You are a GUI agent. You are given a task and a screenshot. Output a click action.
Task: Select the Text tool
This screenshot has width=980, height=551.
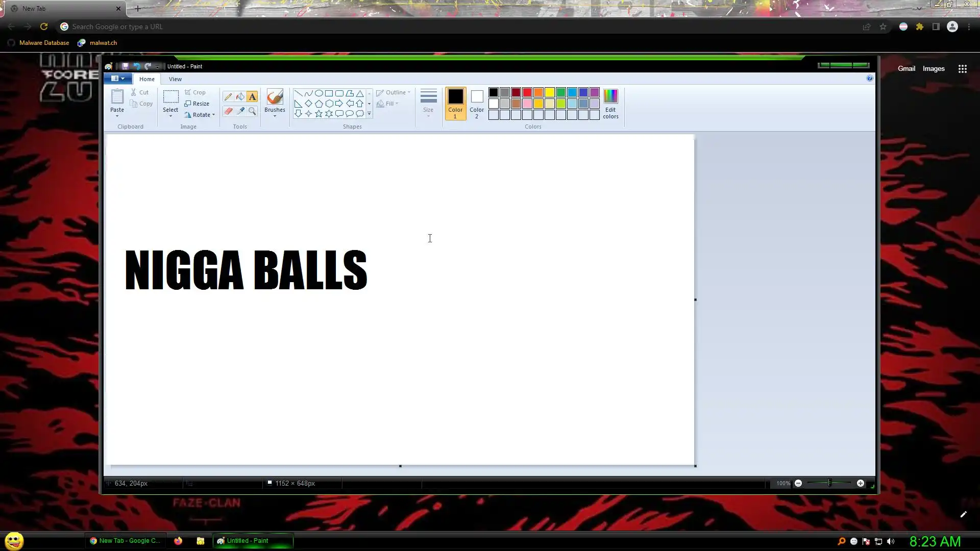(252, 96)
